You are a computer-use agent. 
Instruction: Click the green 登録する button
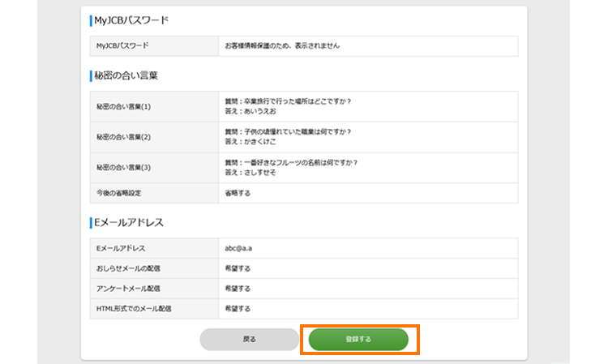tap(358, 339)
